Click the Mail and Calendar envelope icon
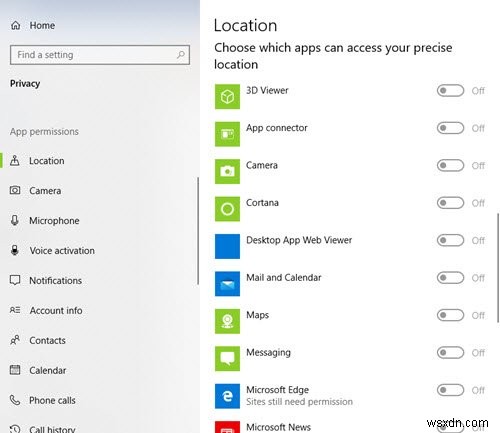The width and height of the screenshot is (500, 433). pyautogui.click(x=227, y=284)
